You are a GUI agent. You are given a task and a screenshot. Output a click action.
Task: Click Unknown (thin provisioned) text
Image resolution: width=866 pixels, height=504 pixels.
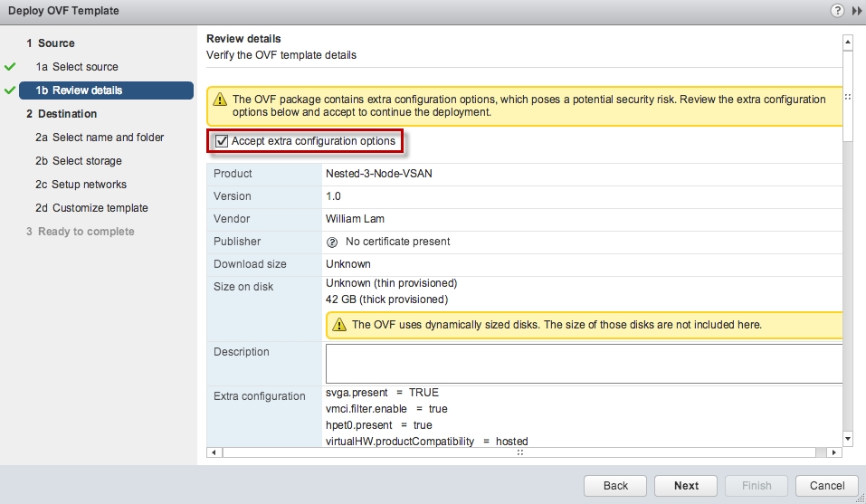(x=392, y=283)
